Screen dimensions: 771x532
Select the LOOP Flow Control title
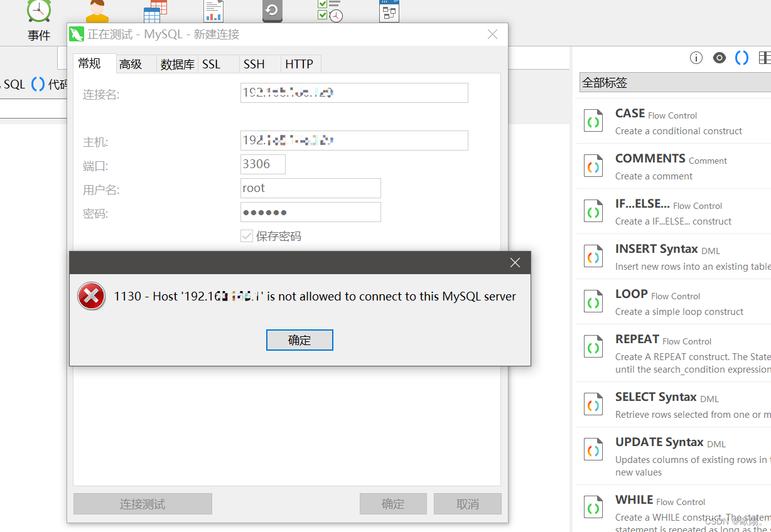pos(658,294)
